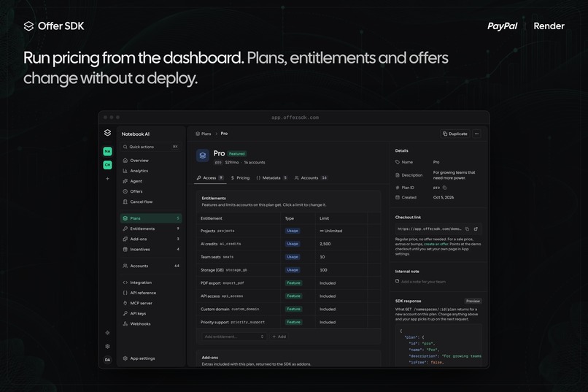Switch to the NA workspace avatar
Screen dimensions: 588x392
pyautogui.click(x=108, y=151)
